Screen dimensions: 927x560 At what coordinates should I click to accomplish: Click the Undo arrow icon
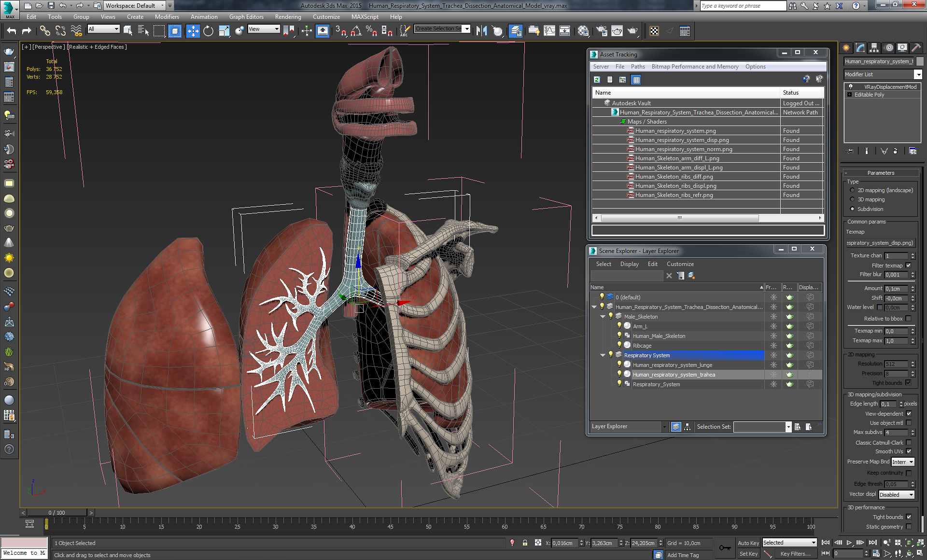point(12,31)
